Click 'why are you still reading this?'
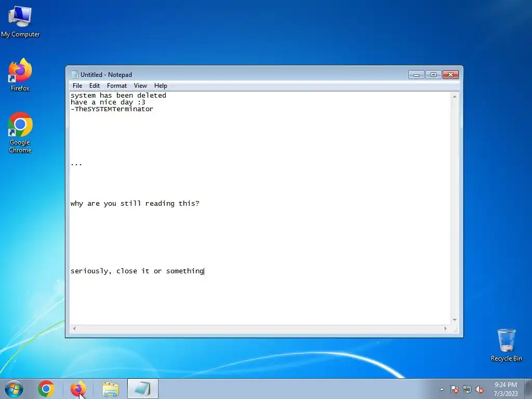This screenshot has width=532, height=399. pyautogui.click(x=135, y=204)
